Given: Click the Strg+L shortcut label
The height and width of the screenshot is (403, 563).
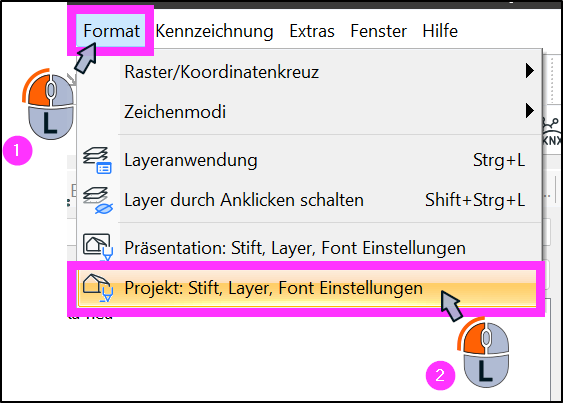Looking at the screenshot, I should (x=499, y=160).
